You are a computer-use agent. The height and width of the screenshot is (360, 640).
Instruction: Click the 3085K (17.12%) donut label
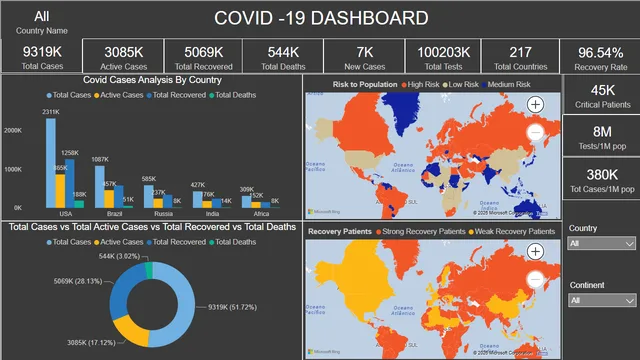(x=91, y=343)
